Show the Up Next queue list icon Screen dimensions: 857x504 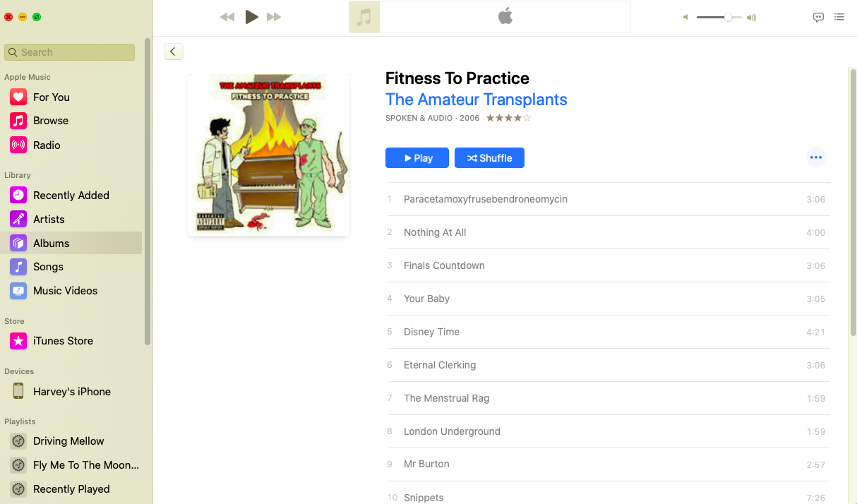[x=839, y=17]
